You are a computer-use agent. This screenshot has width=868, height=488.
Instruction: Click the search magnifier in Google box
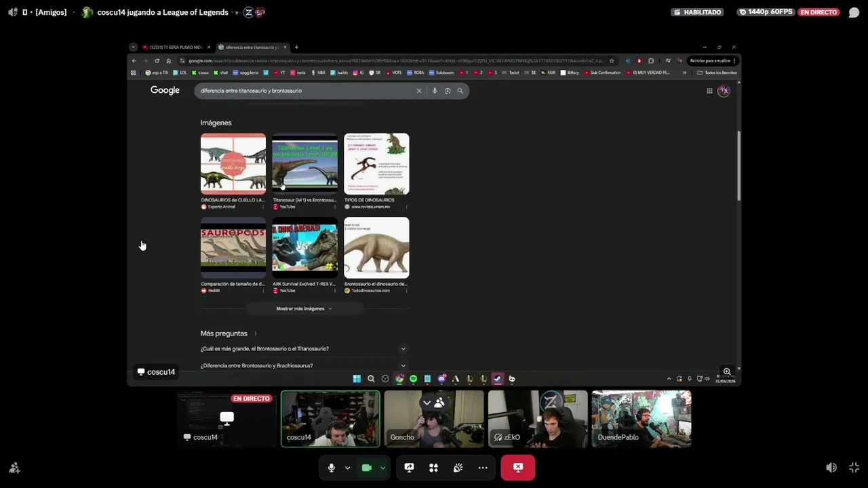[x=460, y=91]
